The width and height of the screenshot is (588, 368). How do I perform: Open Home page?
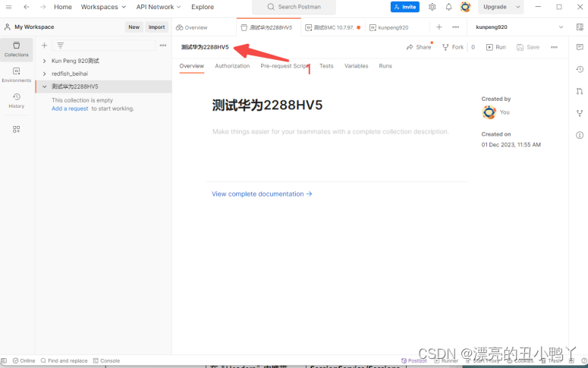click(x=63, y=7)
